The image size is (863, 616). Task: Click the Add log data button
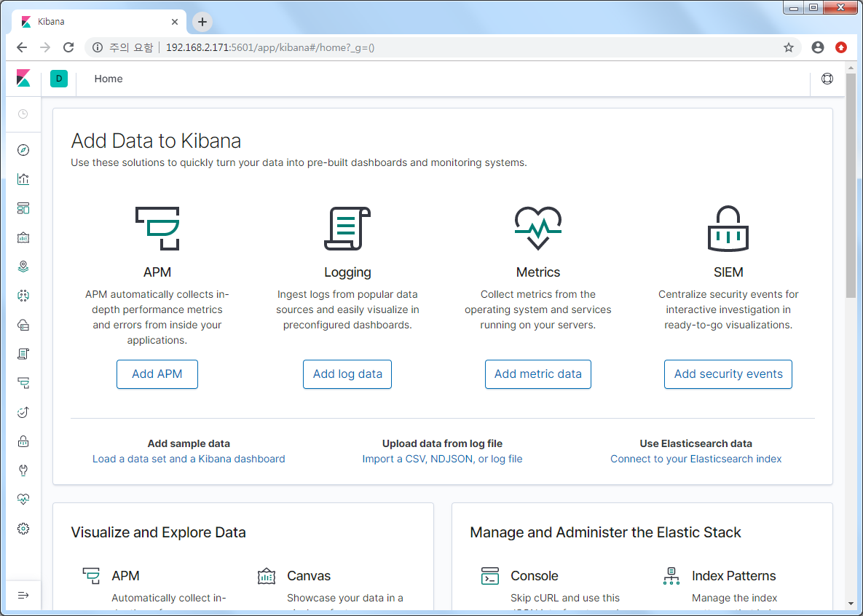tap(347, 374)
